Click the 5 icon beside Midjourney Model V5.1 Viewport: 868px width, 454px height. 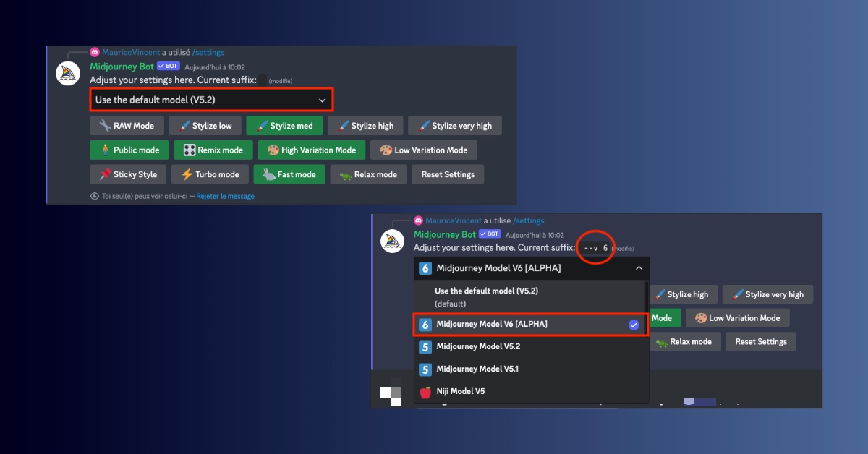(x=425, y=369)
